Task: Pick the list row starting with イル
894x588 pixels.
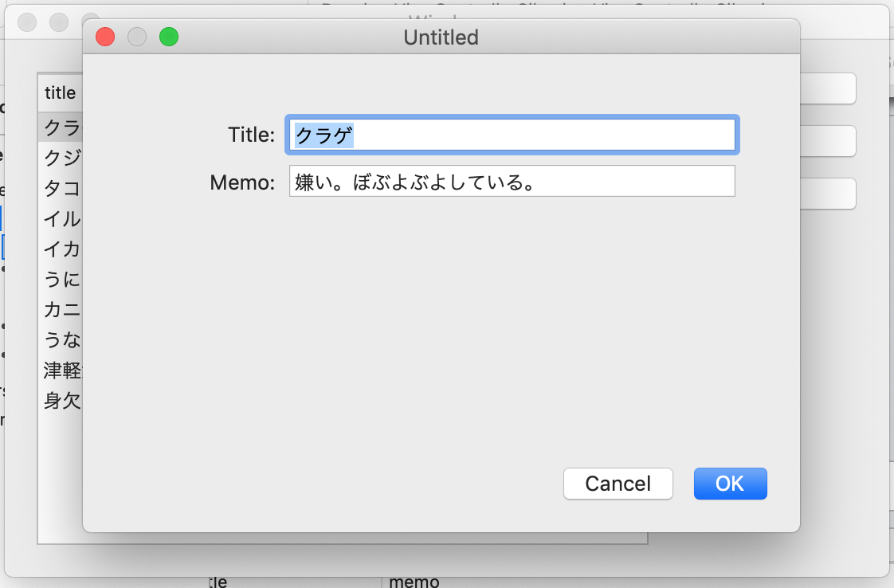Action: (61, 218)
